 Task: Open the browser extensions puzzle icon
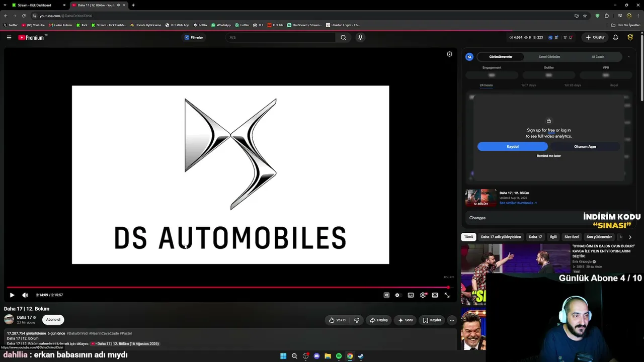(607, 16)
